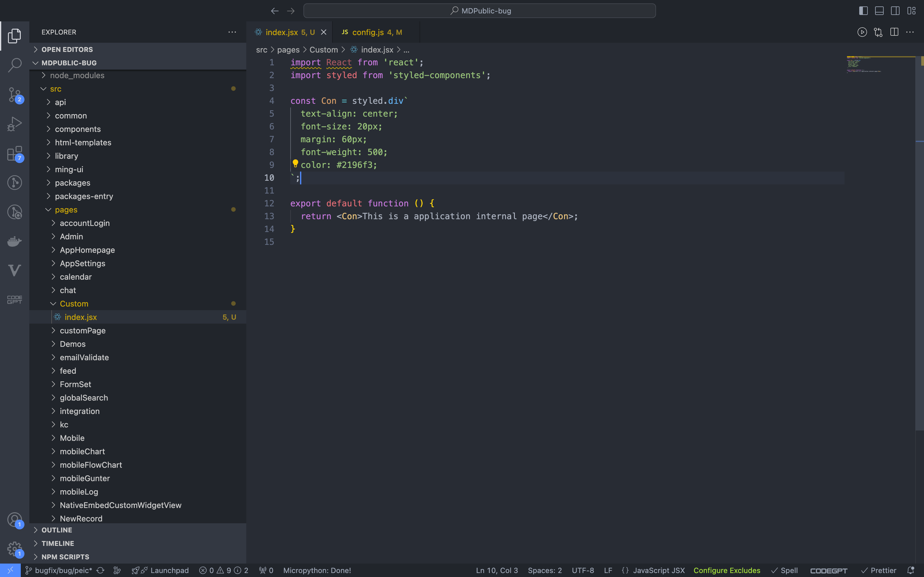
Task: Open the Docker view icon
Action: [x=14, y=241]
